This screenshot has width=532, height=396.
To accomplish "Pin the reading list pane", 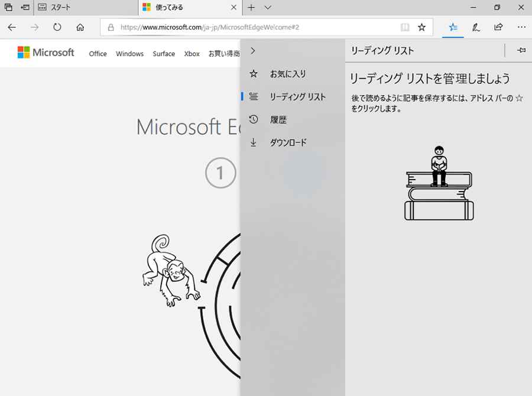I will 521,51.
